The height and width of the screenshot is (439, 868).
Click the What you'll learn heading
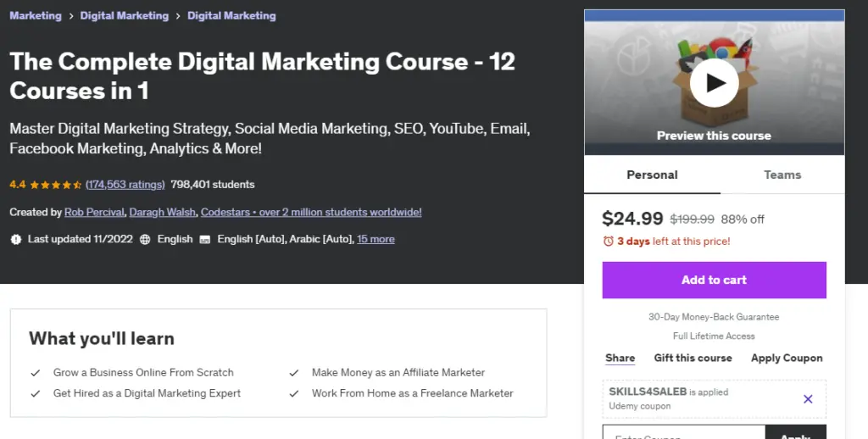click(102, 338)
